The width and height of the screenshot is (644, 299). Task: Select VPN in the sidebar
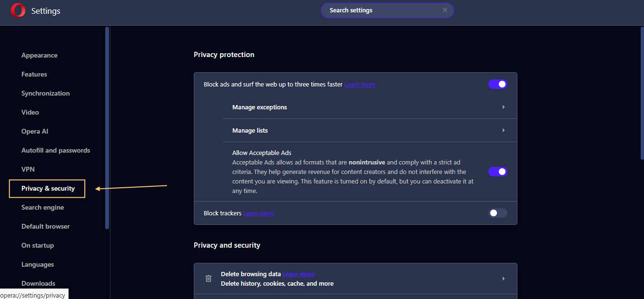[x=28, y=169]
